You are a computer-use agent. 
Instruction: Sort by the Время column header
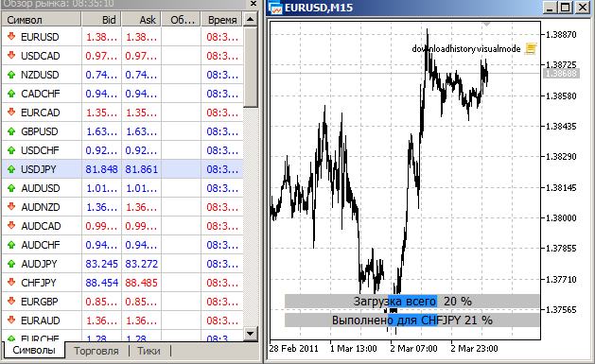pyautogui.click(x=222, y=19)
